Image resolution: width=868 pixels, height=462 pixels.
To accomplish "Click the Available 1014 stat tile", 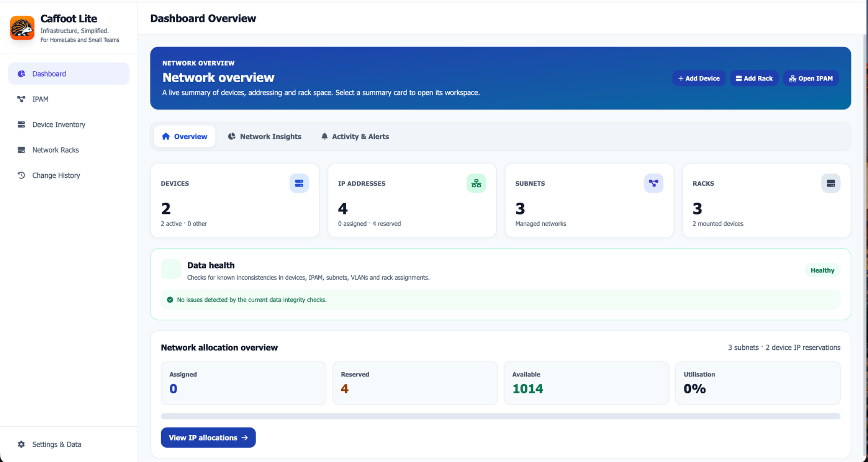I will tap(586, 383).
